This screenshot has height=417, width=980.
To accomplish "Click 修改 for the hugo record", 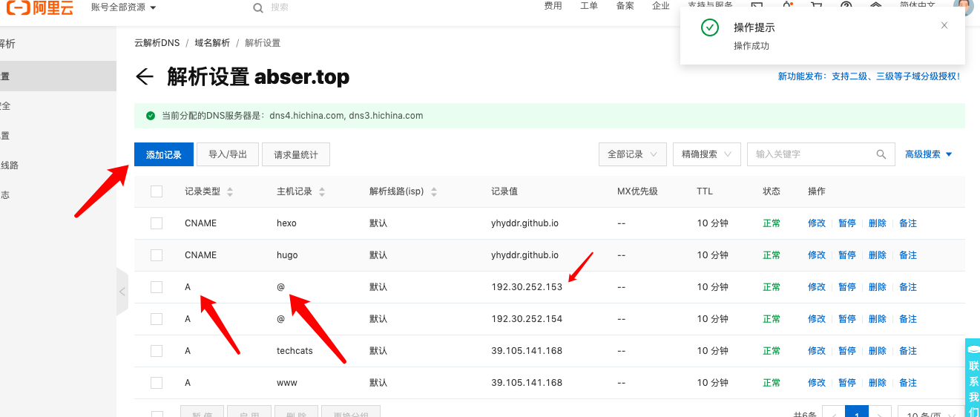I will click(x=817, y=255).
